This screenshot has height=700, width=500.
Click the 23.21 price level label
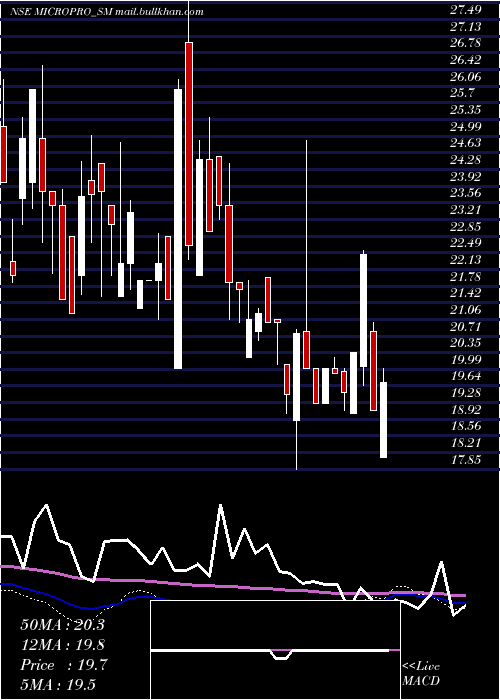[465, 210]
